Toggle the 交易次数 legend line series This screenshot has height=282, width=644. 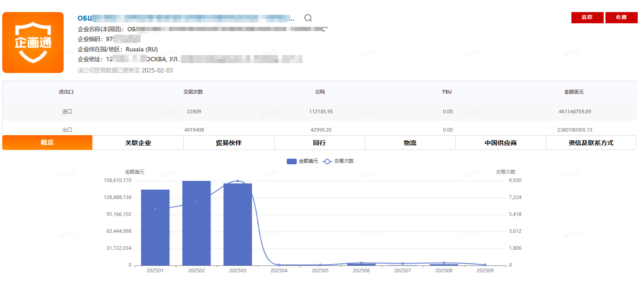338,161
